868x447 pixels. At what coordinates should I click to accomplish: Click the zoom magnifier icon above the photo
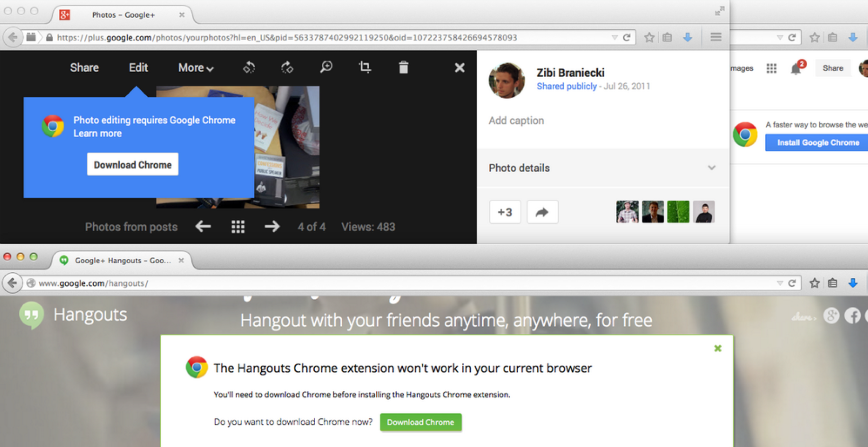pos(326,67)
